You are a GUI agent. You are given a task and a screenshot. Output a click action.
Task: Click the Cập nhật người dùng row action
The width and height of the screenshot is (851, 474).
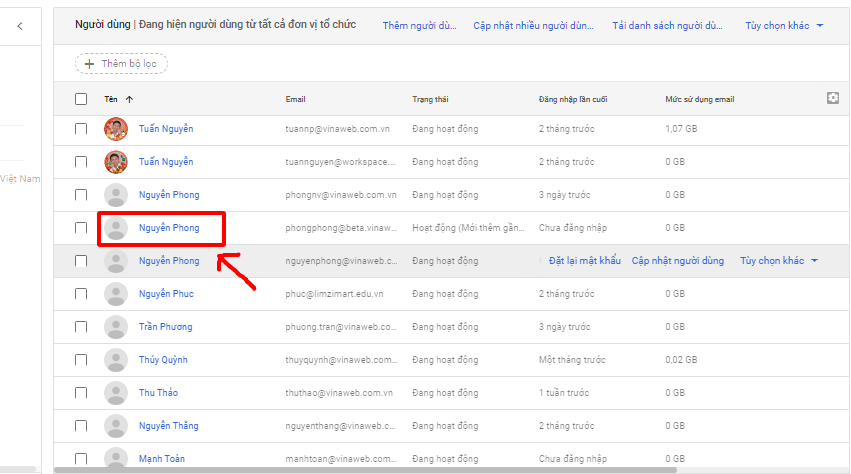[677, 261]
